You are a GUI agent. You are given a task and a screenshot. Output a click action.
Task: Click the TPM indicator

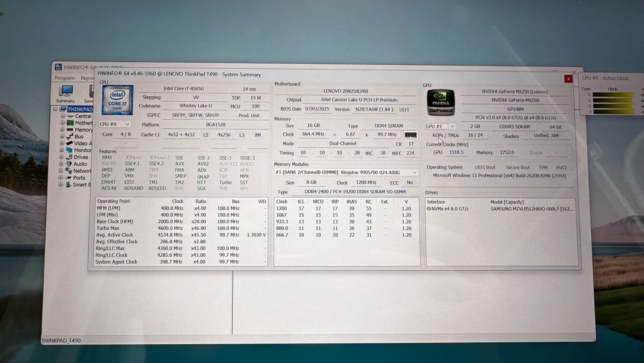pyautogui.click(x=543, y=168)
